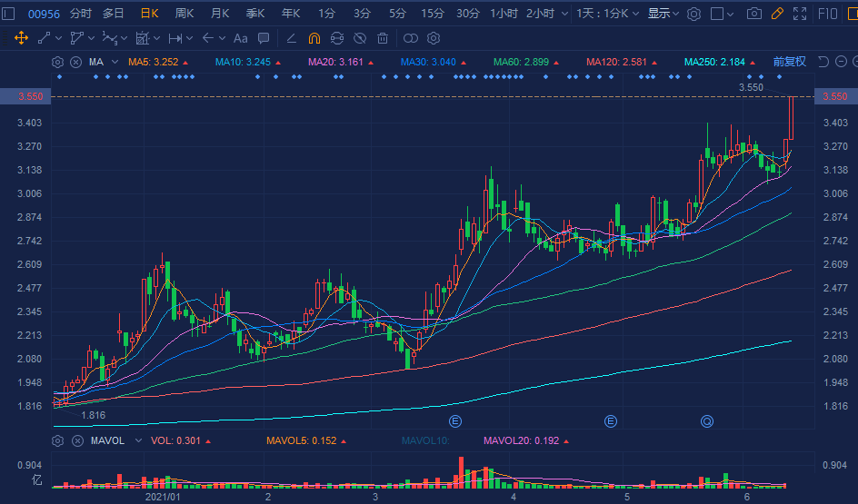Click the E earnings marker near April
Viewport: 858px width, 504px height.
click(455, 421)
